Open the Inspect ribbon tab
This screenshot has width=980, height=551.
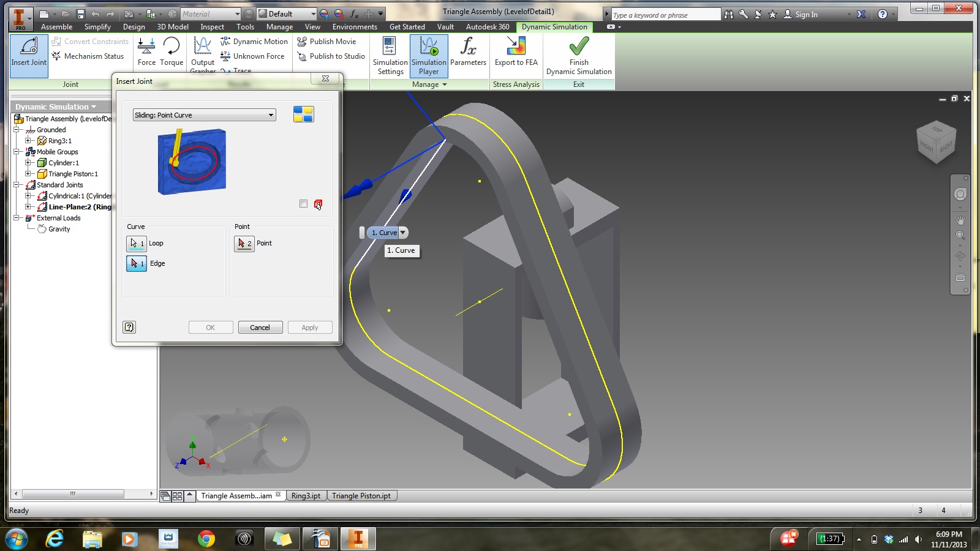(x=212, y=27)
